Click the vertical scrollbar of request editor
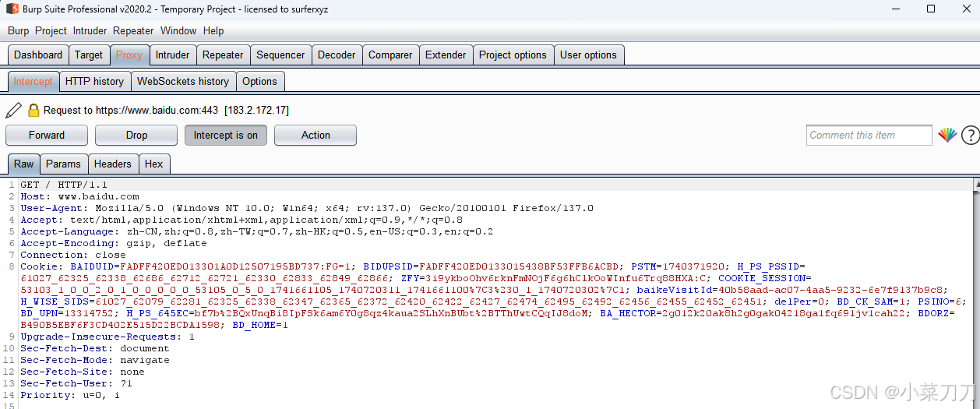This screenshot has height=409, width=980. tap(975, 293)
